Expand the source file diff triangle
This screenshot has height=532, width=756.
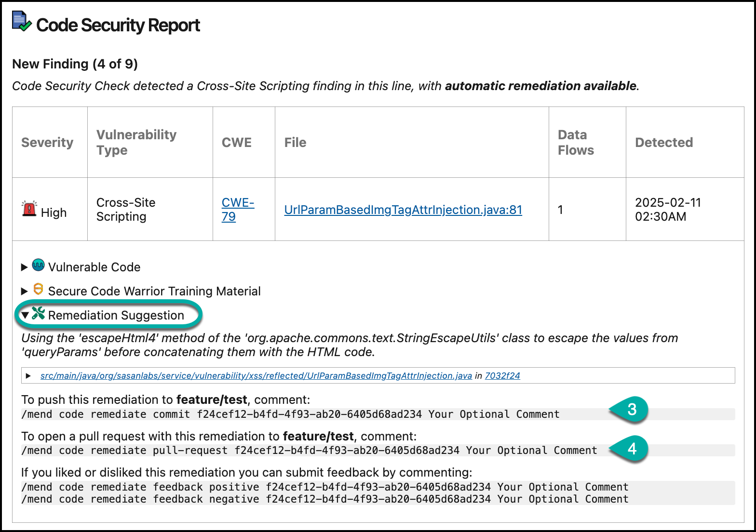28,376
